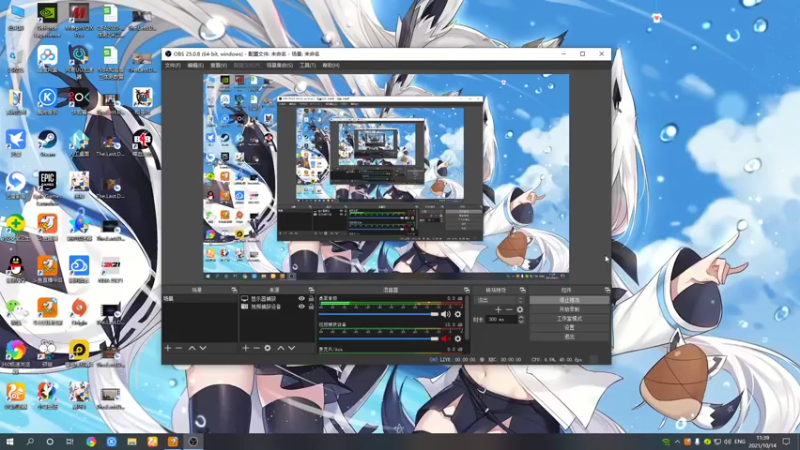The image size is (800, 450).
Task: Open the QQ penguin desktop icon
Action: tap(16, 269)
